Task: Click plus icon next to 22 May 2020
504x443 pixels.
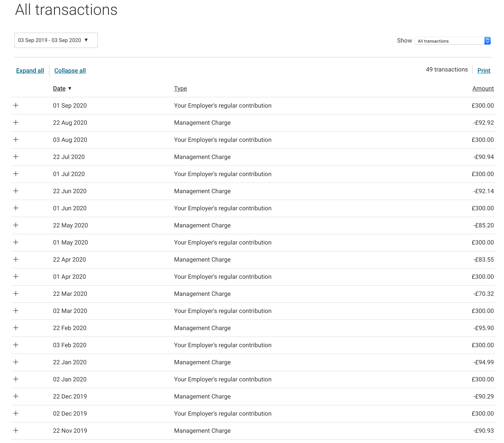Action: pos(16,225)
